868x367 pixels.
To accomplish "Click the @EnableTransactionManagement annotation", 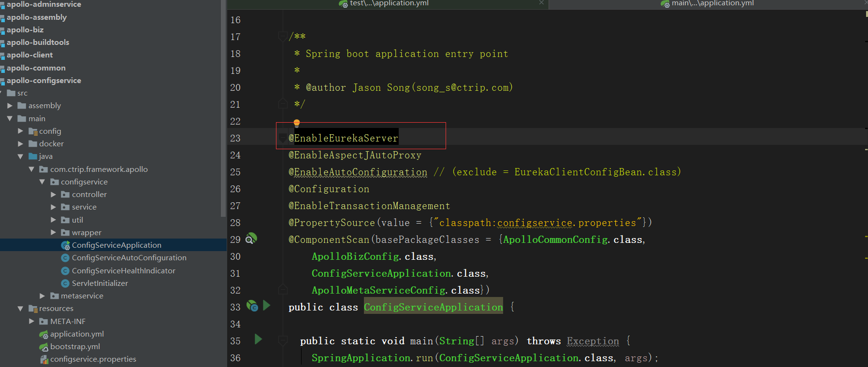I will pyautogui.click(x=369, y=206).
